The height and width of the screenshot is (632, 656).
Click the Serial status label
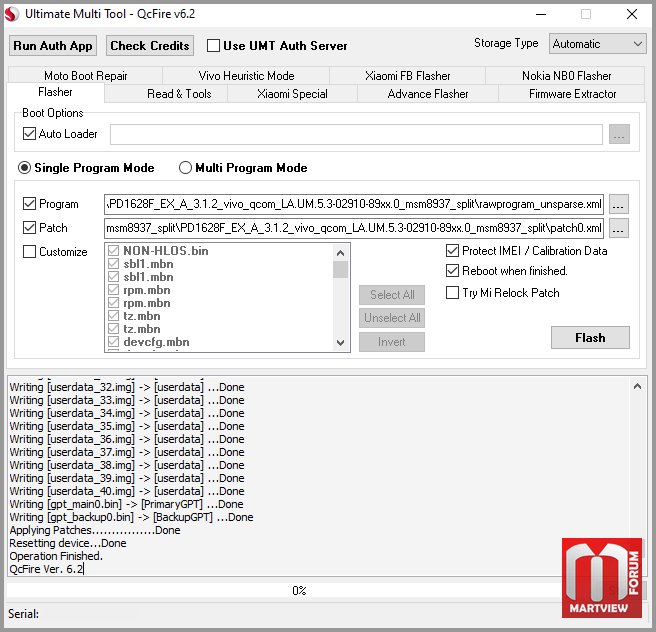coord(23,614)
